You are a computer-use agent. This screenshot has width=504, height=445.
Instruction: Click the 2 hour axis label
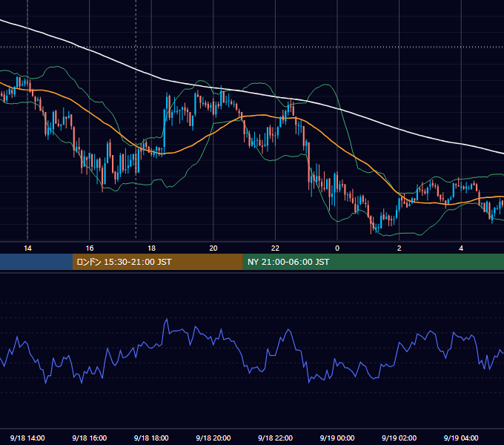399,248
